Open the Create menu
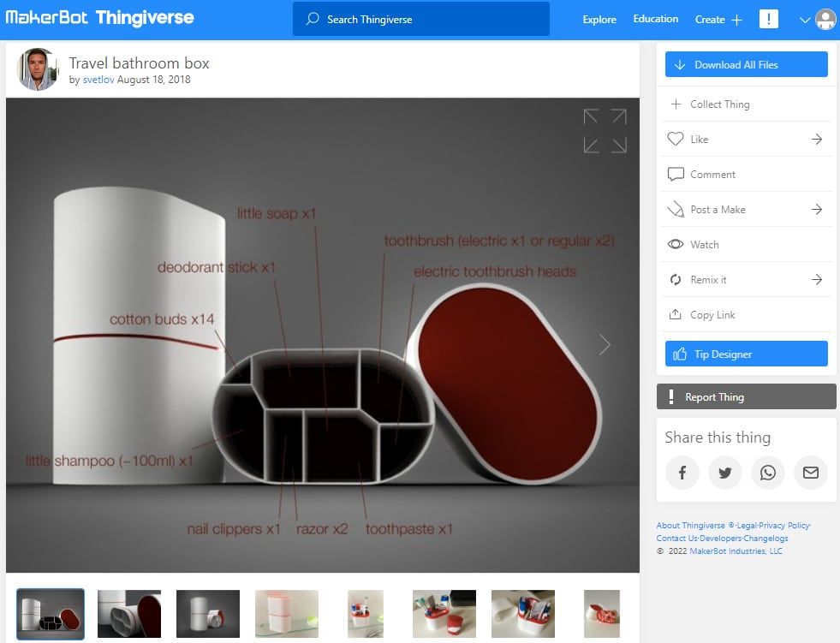The height and width of the screenshot is (643, 840). coord(716,18)
